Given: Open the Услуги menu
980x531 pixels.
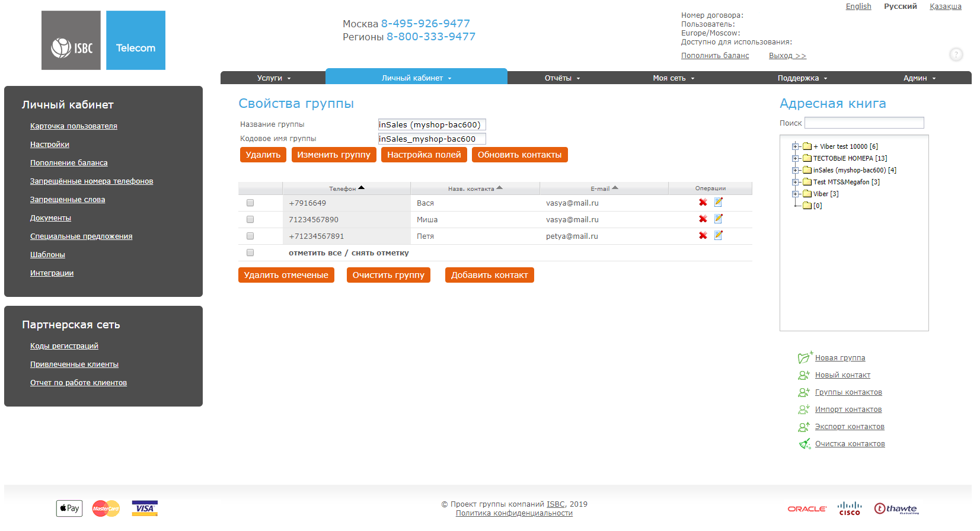Looking at the screenshot, I should point(273,78).
